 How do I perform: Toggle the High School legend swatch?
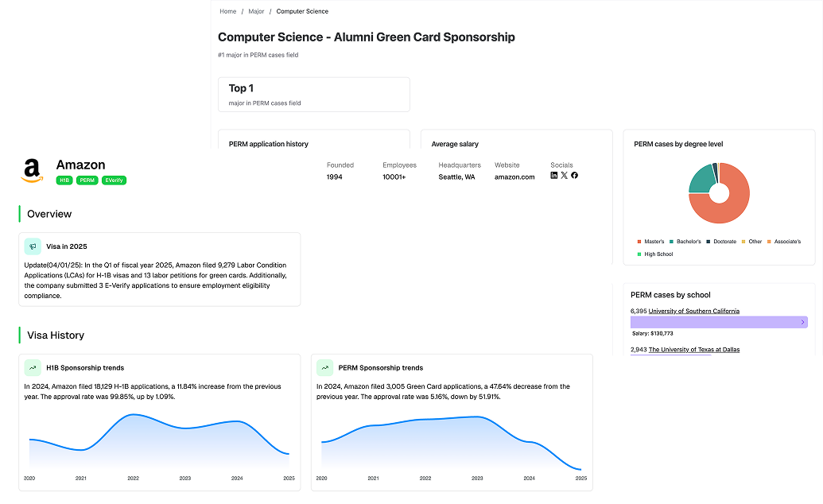click(x=639, y=254)
